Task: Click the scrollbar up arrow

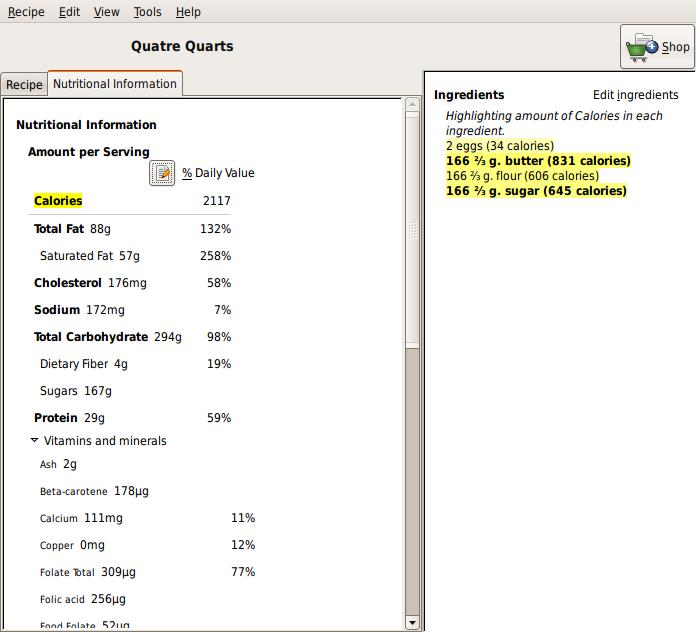Action: (412, 105)
